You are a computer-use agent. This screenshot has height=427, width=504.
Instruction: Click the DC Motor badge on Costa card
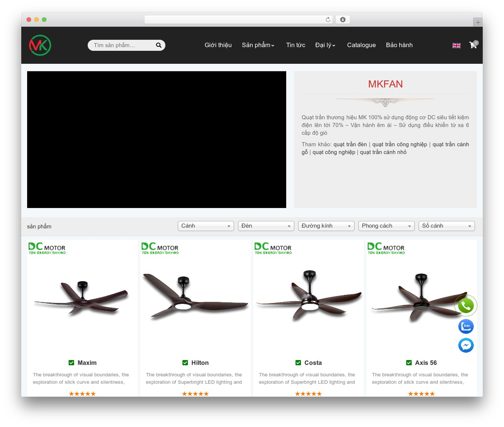273,248
